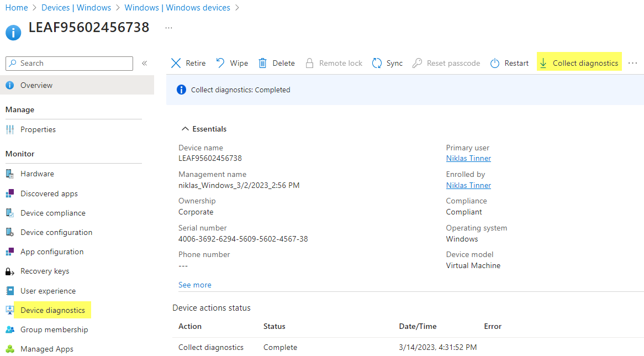Open Enrolled by Niklas Tinner link

point(468,185)
